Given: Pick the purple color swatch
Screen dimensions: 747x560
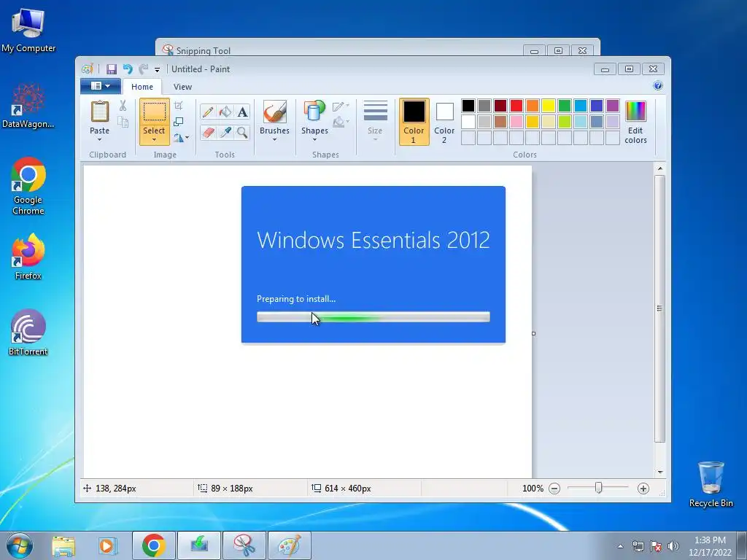Looking at the screenshot, I should coord(613,106).
